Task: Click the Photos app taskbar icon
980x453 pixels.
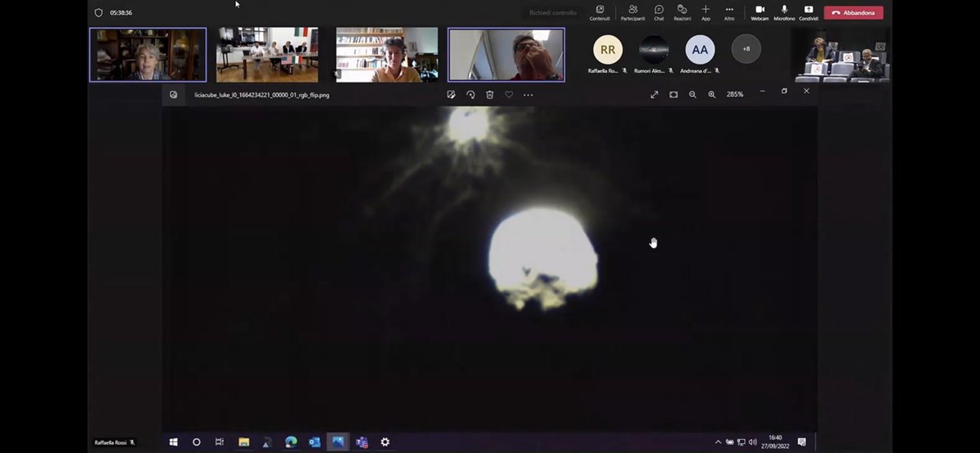Action: pos(338,442)
